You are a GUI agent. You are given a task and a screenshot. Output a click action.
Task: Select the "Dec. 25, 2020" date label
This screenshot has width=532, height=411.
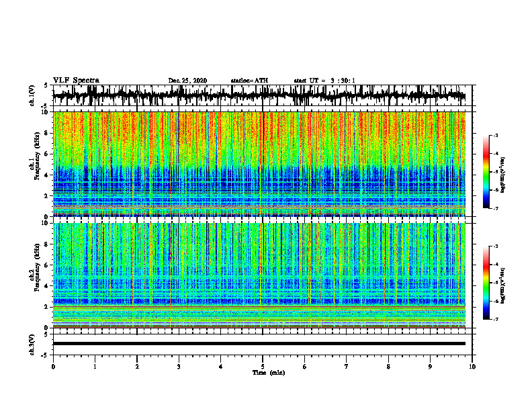[x=187, y=81]
